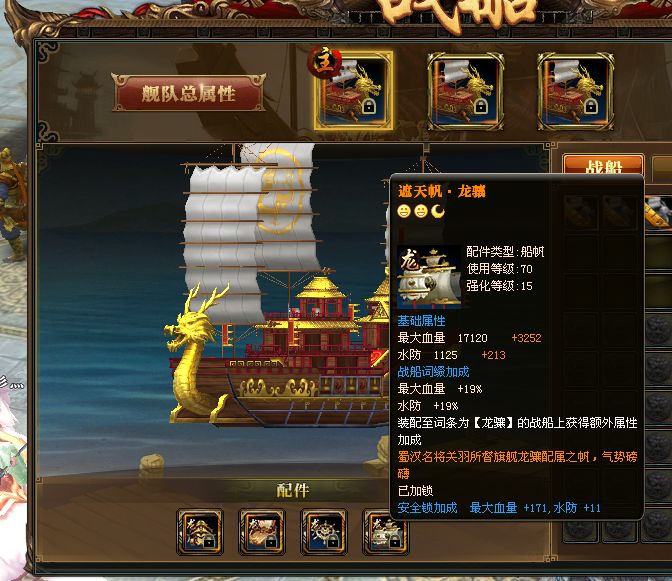Click the second locked accessory icon

click(262, 532)
